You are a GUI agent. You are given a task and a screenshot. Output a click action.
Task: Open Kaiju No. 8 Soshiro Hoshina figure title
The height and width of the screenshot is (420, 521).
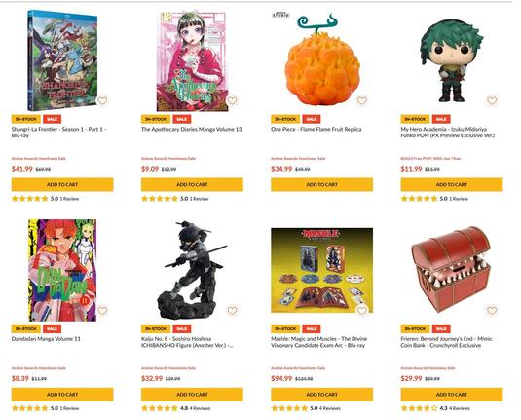click(187, 342)
